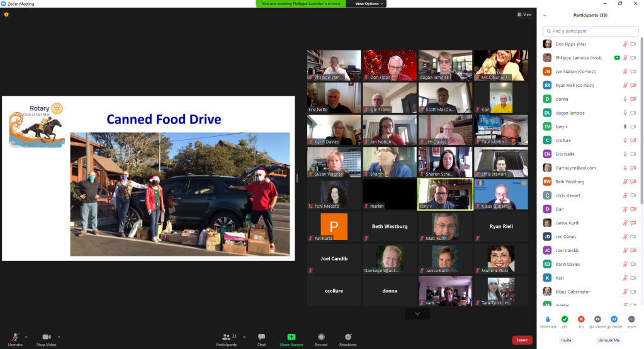Open the View layout menu
644x349 pixels.
[x=524, y=14]
